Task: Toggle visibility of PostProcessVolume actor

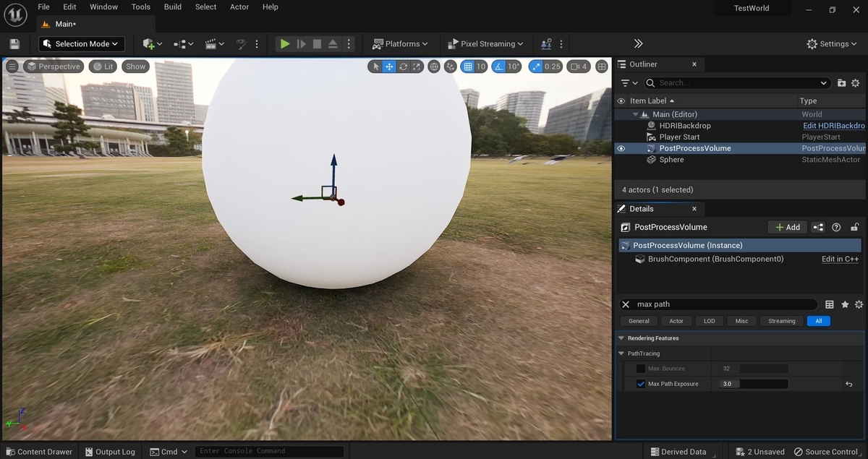Action: click(x=621, y=148)
